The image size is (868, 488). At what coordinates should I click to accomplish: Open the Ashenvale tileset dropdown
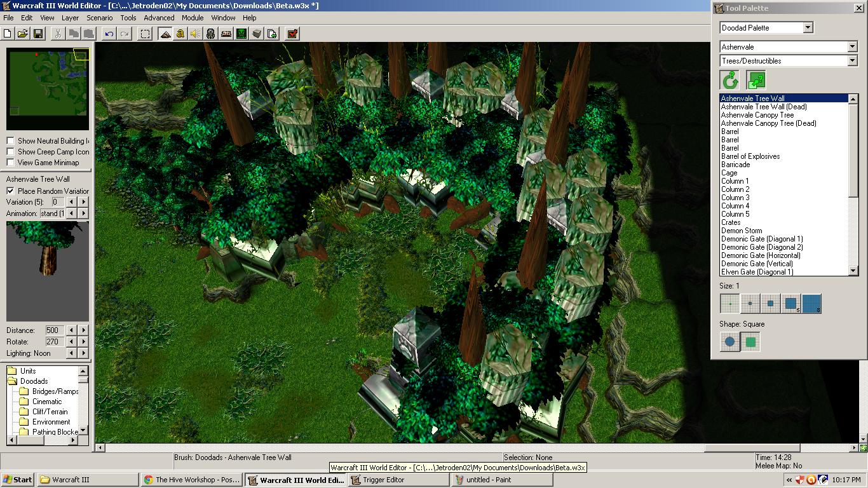click(853, 47)
